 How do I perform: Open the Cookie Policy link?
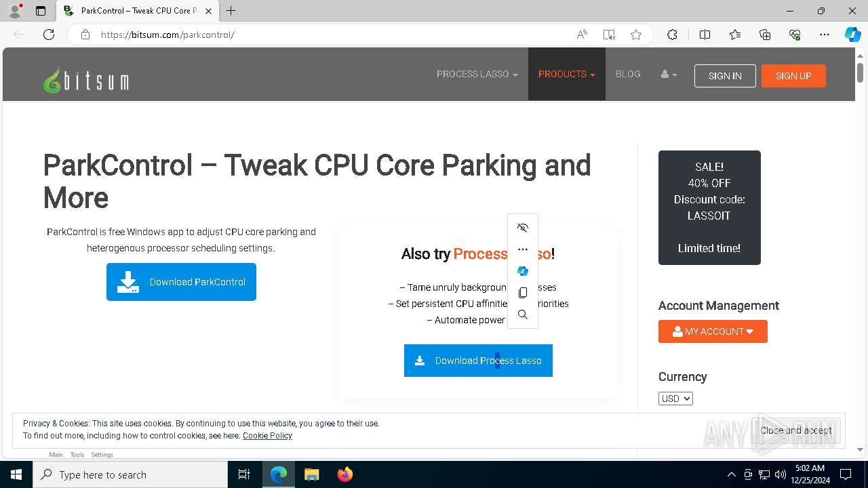267,436
